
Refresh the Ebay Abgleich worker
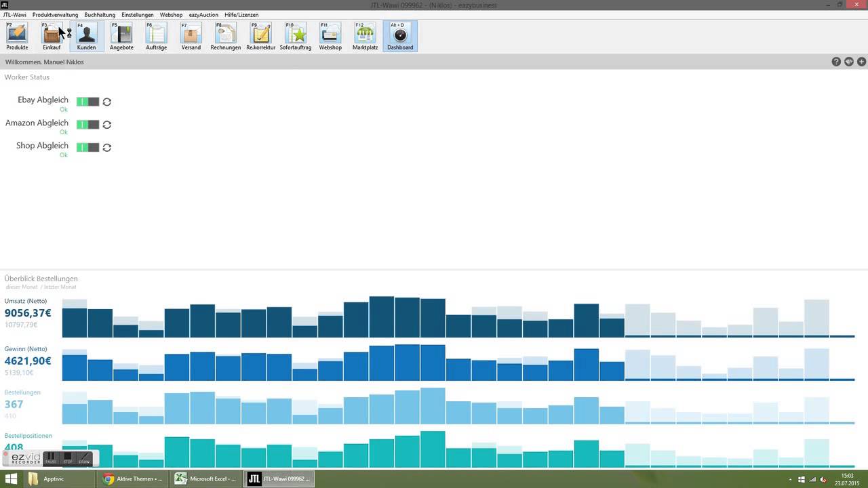[106, 102]
